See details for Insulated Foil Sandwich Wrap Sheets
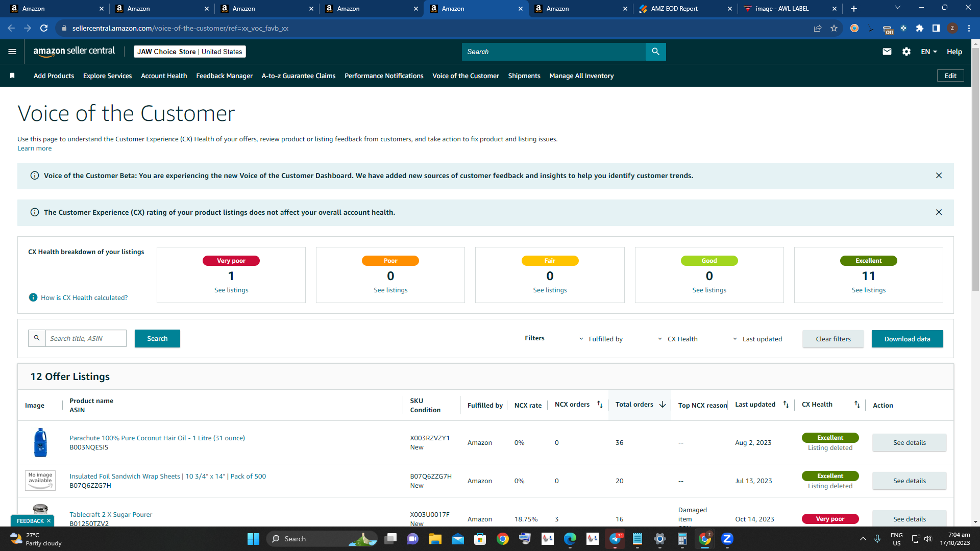This screenshot has width=980, height=551. pyautogui.click(x=909, y=481)
